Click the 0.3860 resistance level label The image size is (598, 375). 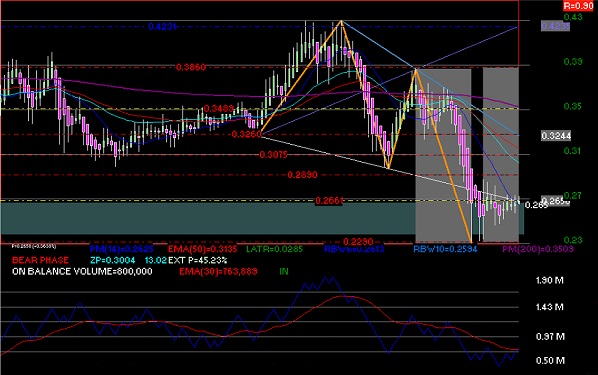[191, 68]
